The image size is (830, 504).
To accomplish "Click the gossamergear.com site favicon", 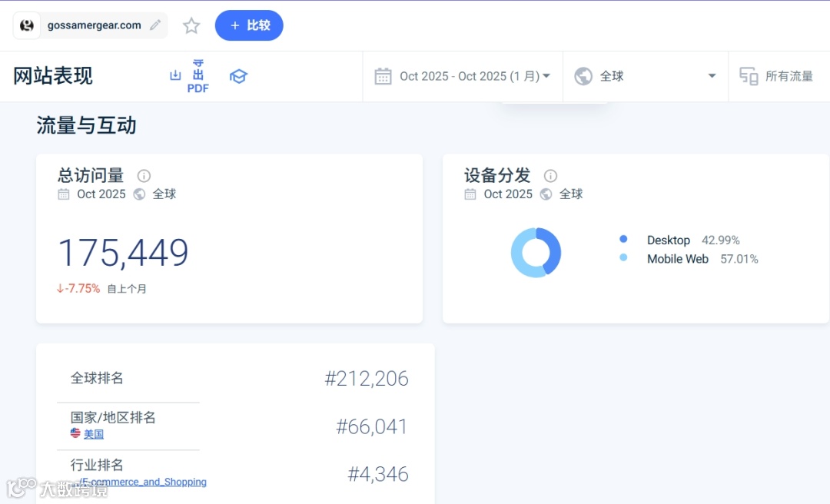I will [x=26, y=25].
